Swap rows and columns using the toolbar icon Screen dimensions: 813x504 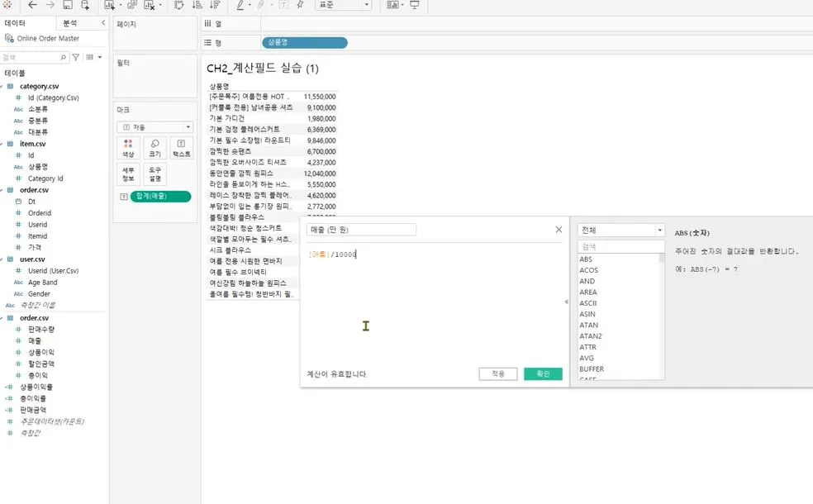point(179,6)
